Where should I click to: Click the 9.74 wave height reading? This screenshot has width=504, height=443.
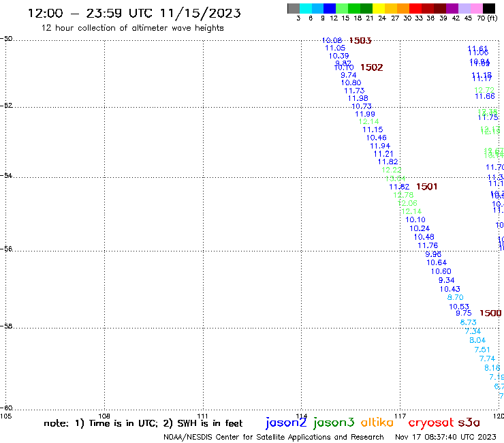click(349, 75)
